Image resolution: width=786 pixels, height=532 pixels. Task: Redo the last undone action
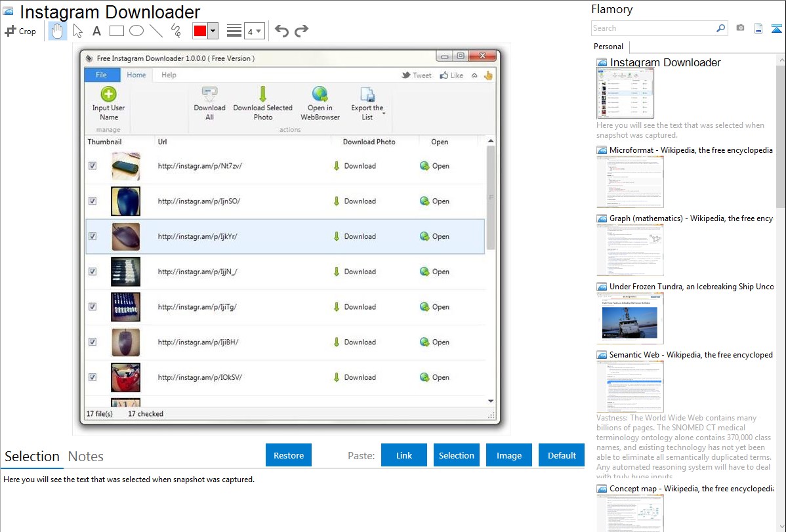pyautogui.click(x=301, y=31)
